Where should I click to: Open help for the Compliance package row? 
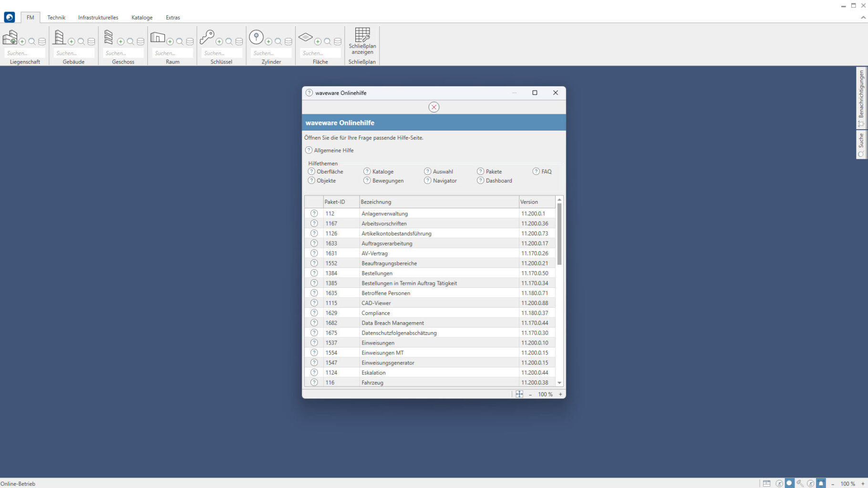coord(314,313)
